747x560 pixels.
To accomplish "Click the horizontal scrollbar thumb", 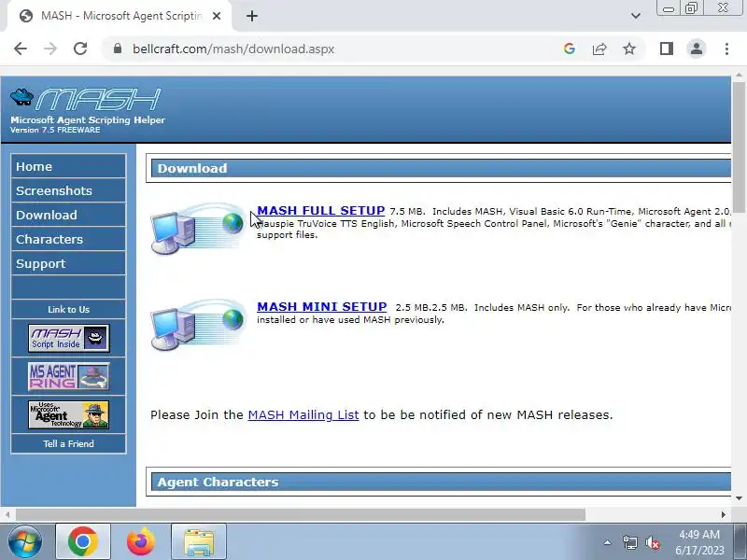I will click(x=301, y=515).
